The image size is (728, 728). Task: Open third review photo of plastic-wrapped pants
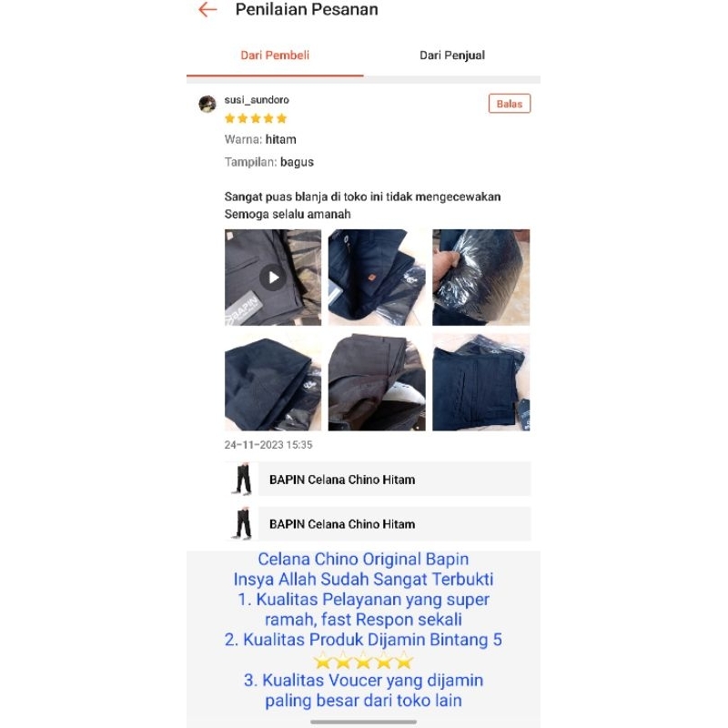tap(481, 278)
